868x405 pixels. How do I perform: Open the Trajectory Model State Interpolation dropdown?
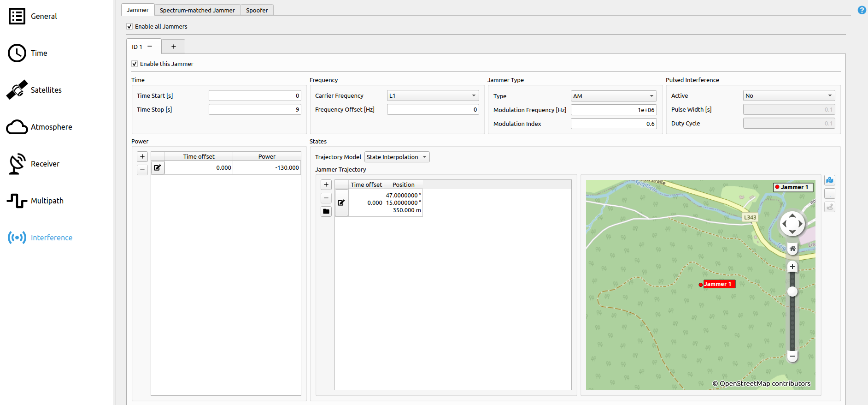pyautogui.click(x=397, y=157)
